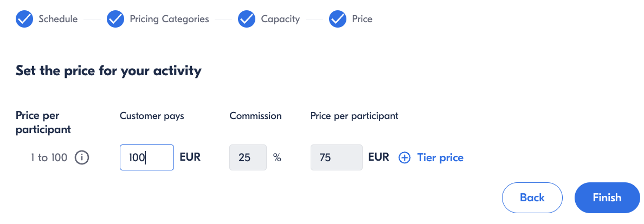The image size is (644, 224).
Task: Click the Commission percentage field
Action: tap(248, 157)
